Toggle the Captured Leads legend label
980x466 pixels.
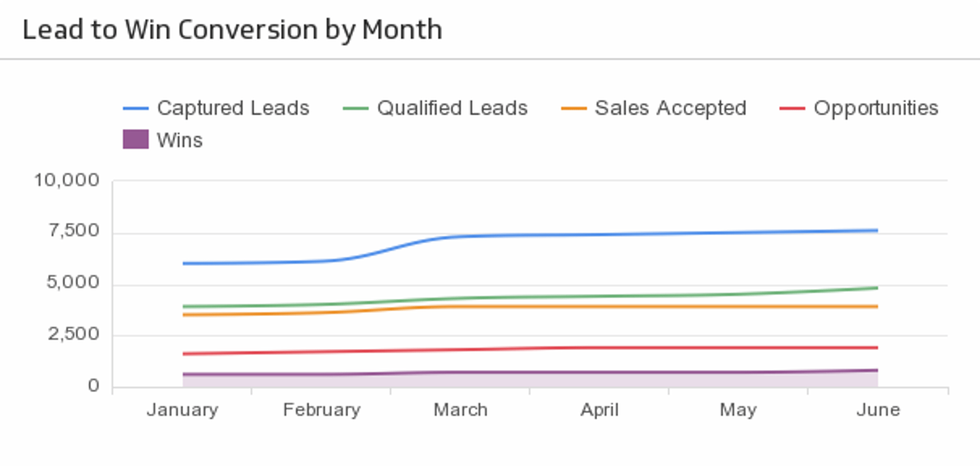(x=233, y=108)
